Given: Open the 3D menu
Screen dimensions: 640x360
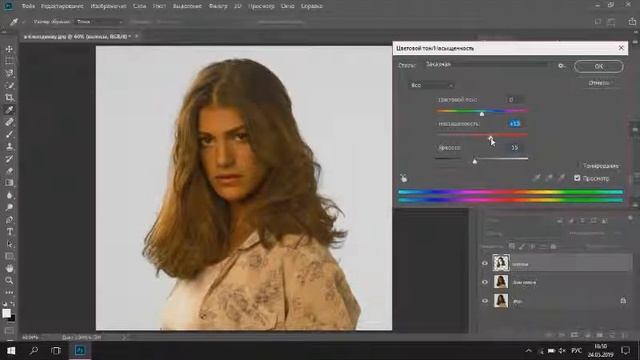Looking at the screenshot, I should pos(238,6).
